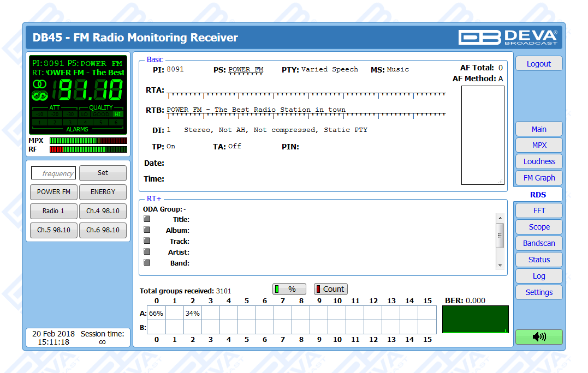Click the RDS indicator icon on display
The height and width of the screenshot is (373, 588).
tap(39, 96)
